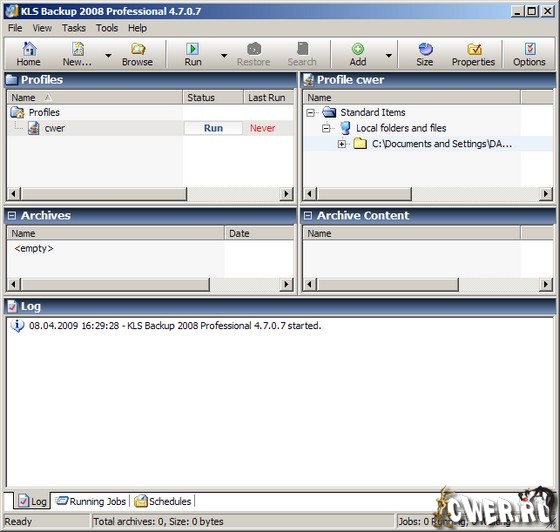The width and height of the screenshot is (560, 532).
Task: Collapse the Archive Content panel
Action: point(308,216)
